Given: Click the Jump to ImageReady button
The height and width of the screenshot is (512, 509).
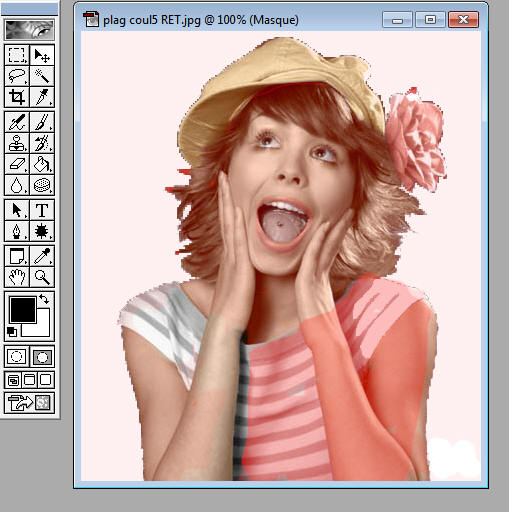Looking at the screenshot, I should (x=29, y=403).
